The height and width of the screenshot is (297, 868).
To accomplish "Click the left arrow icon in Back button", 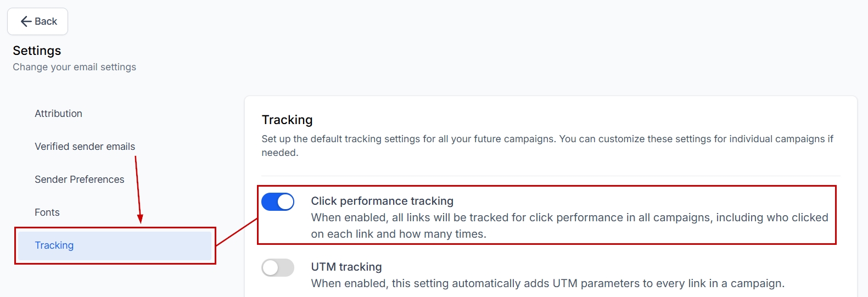I will point(26,21).
